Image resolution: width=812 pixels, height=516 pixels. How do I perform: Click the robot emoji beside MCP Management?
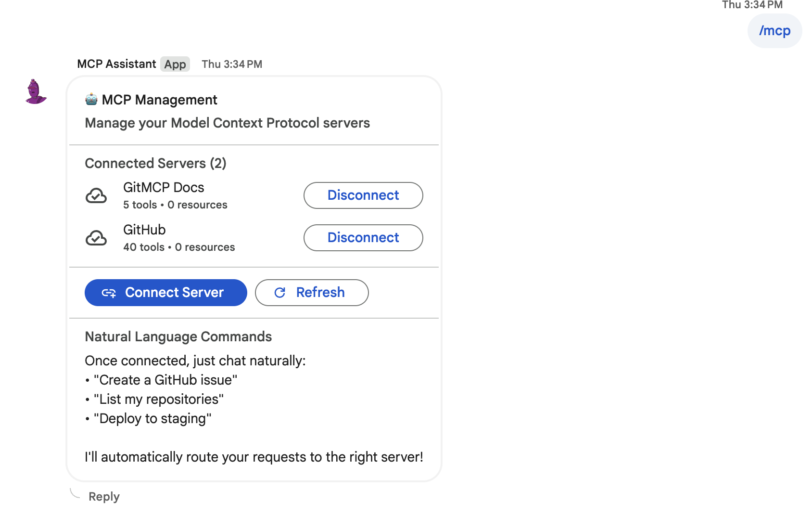click(91, 100)
